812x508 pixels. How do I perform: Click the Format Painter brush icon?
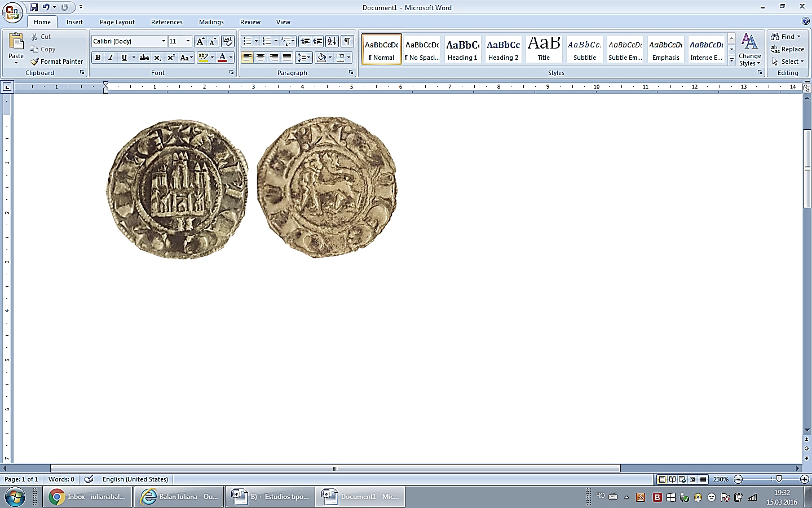35,62
